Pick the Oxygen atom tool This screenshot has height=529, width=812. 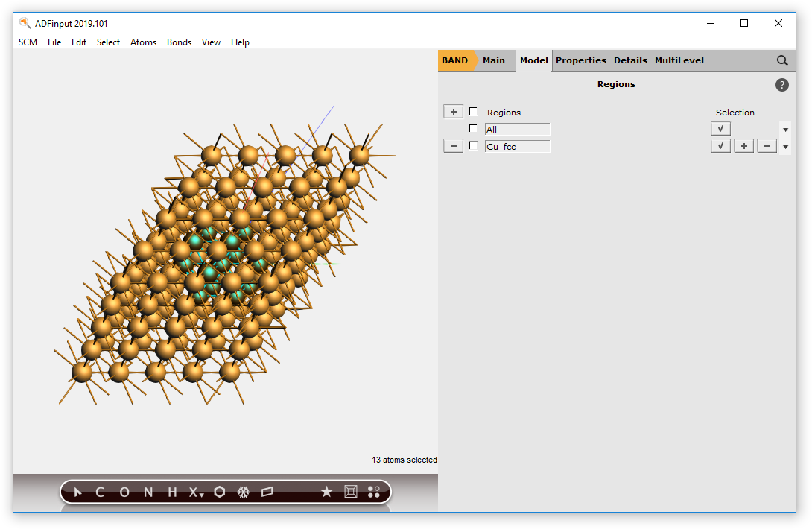tap(124, 492)
